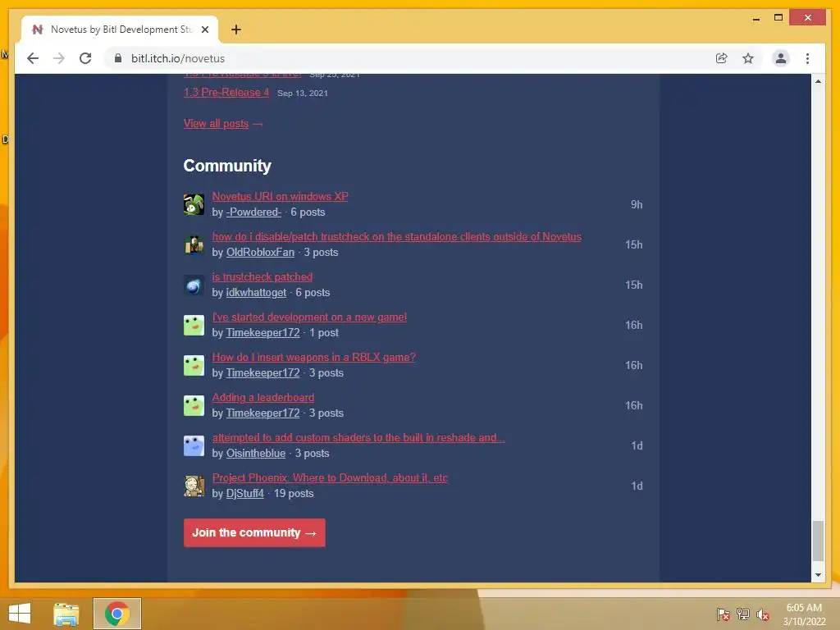
Task: Visit idkwhattoget's profile link
Action: [x=256, y=293]
